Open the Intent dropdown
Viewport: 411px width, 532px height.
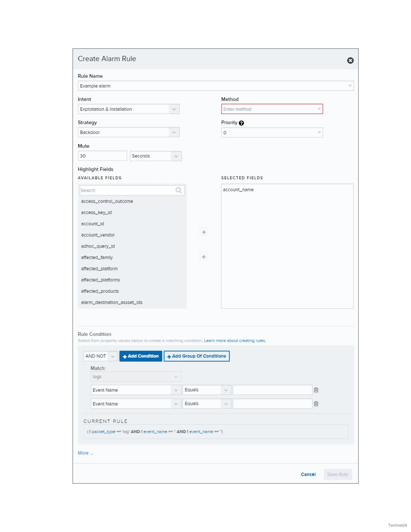pyautogui.click(x=129, y=109)
